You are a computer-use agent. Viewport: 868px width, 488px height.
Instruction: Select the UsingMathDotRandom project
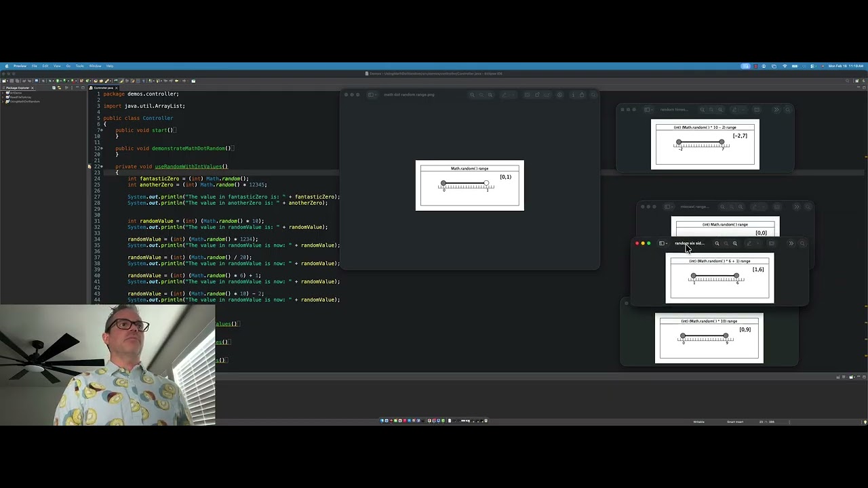tap(24, 102)
